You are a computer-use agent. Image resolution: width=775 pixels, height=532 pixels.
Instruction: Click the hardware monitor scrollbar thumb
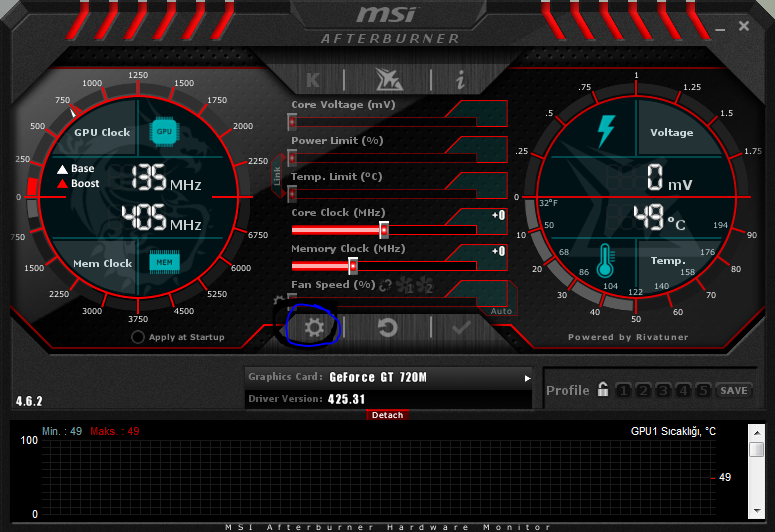756,449
